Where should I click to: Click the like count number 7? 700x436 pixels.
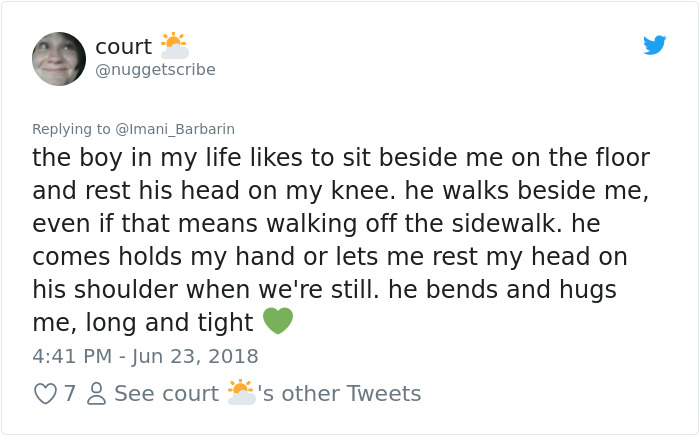click(70, 394)
